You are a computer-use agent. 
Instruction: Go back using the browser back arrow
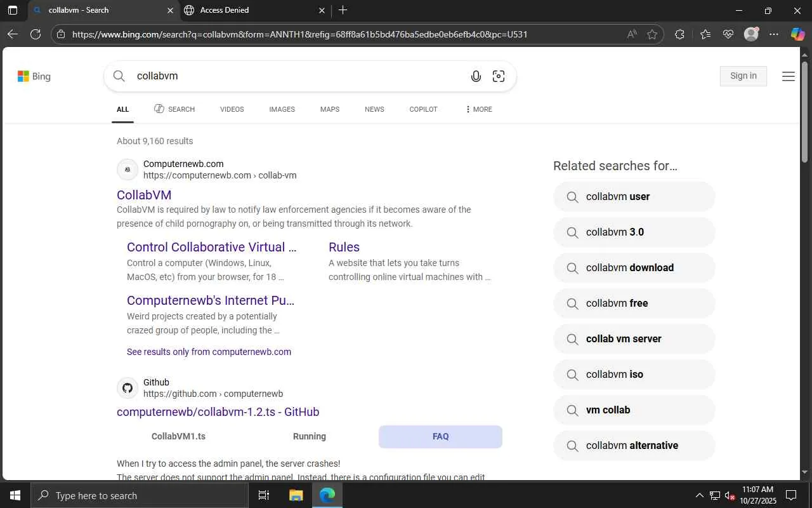coord(12,34)
